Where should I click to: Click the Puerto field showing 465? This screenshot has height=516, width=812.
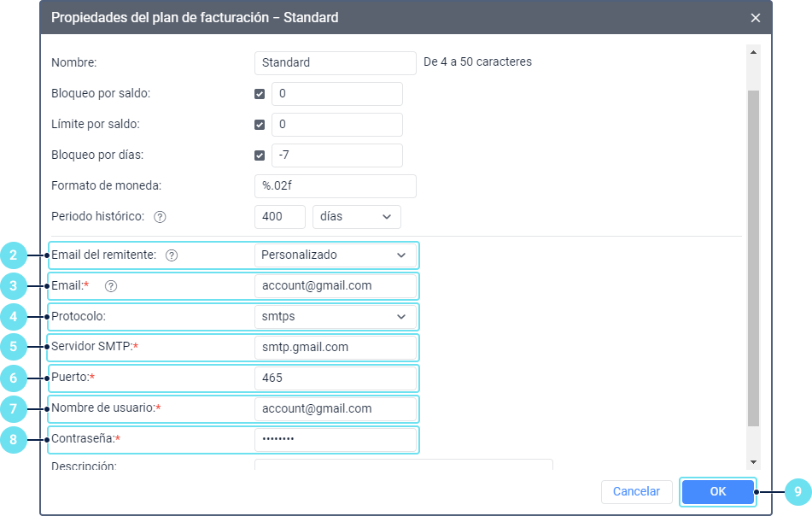[335, 378]
